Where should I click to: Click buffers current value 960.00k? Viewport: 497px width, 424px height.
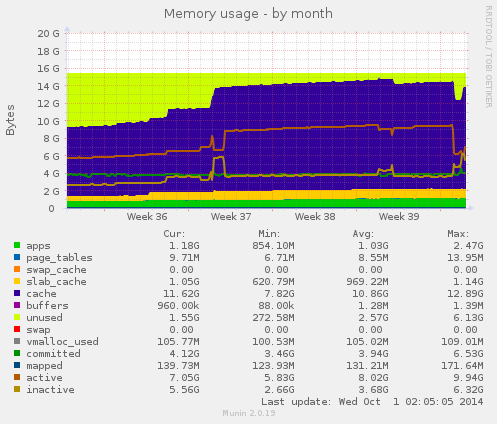click(x=178, y=306)
